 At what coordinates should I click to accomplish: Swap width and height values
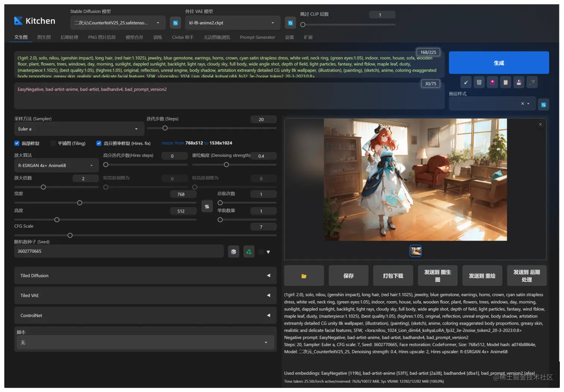[x=207, y=206]
